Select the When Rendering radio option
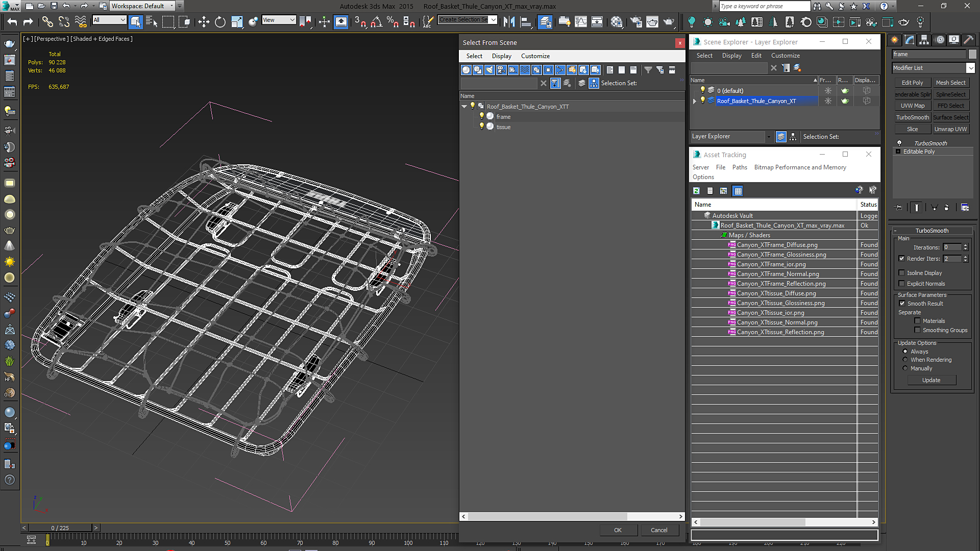Screen dimensions: 980x551 click(x=905, y=360)
